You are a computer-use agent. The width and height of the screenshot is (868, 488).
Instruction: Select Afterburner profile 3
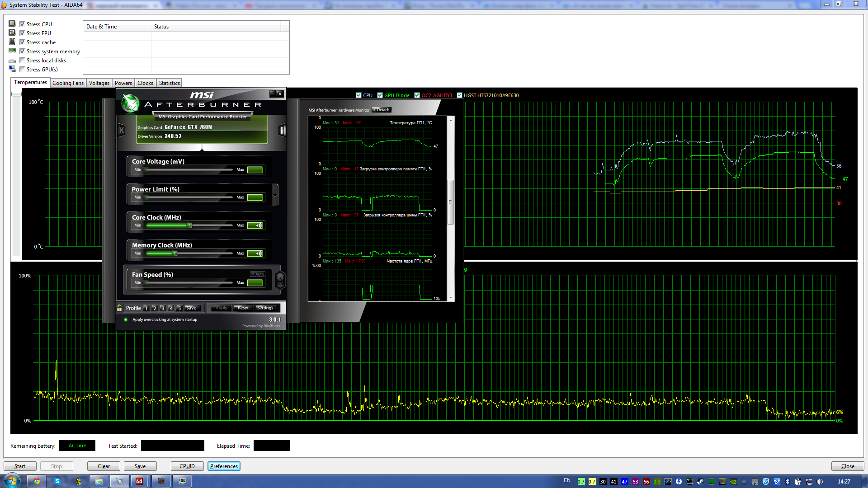(x=162, y=308)
